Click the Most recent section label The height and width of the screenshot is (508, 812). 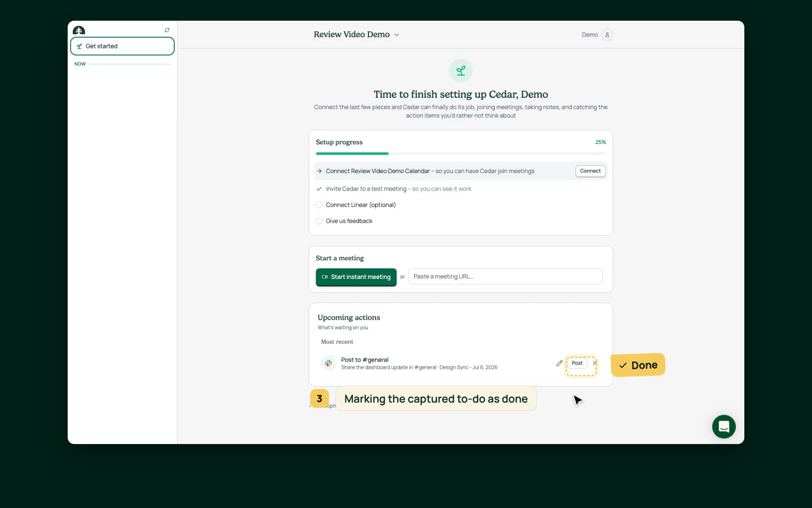click(337, 342)
